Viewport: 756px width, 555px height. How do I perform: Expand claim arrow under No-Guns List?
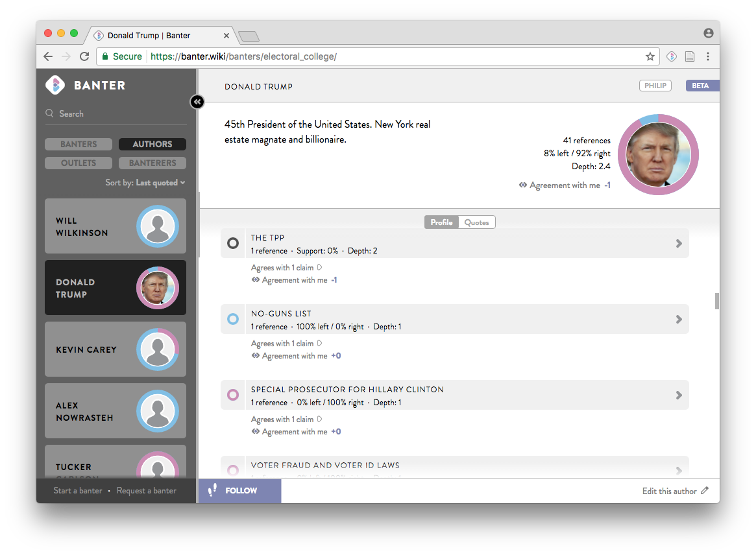click(x=319, y=343)
